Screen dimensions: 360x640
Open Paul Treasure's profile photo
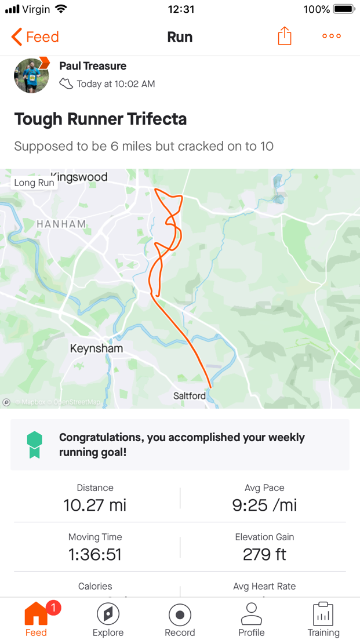[31, 75]
